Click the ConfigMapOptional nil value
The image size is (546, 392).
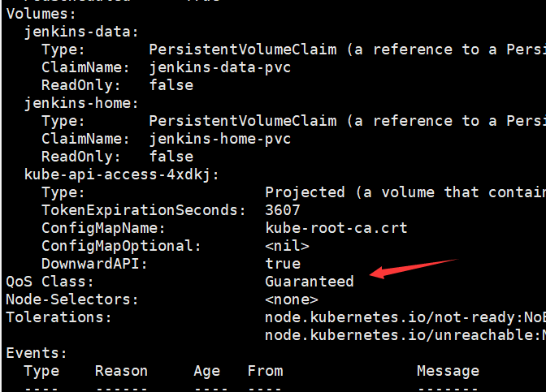coord(287,246)
